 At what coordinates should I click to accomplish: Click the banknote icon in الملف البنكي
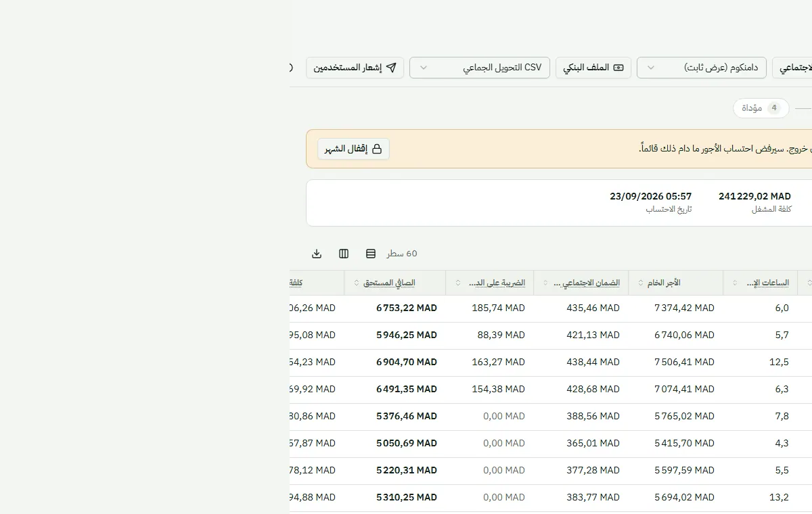pos(618,68)
